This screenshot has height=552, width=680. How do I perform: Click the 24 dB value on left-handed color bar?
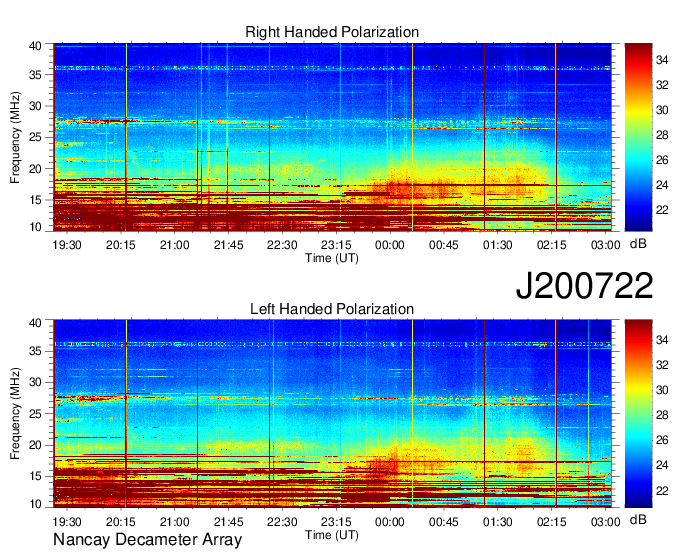coord(662,465)
